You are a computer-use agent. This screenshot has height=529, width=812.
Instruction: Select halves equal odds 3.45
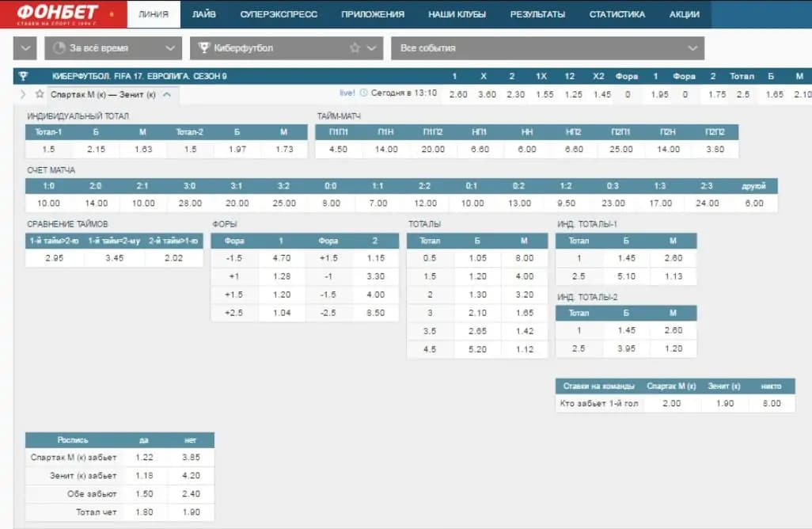(x=115, y=258)
